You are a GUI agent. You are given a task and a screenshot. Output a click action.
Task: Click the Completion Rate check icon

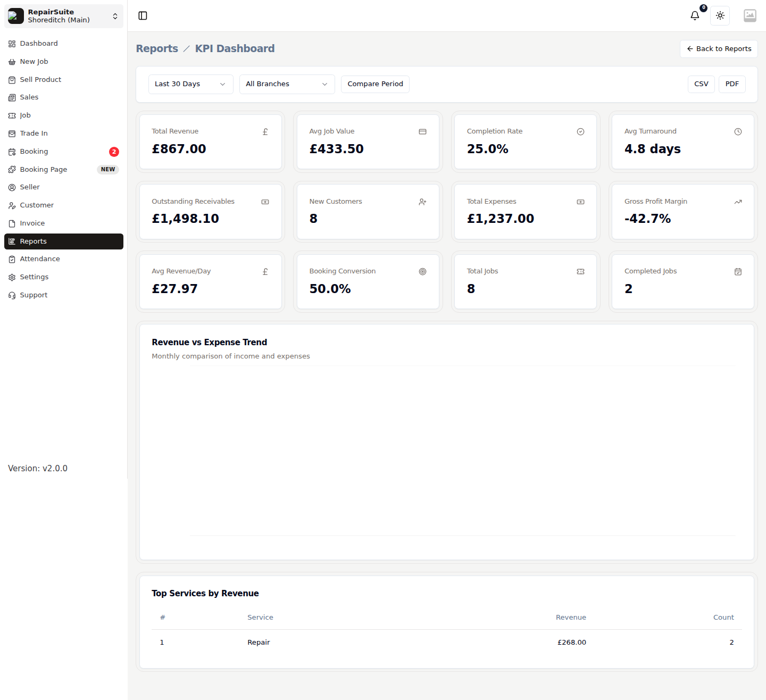580,132
